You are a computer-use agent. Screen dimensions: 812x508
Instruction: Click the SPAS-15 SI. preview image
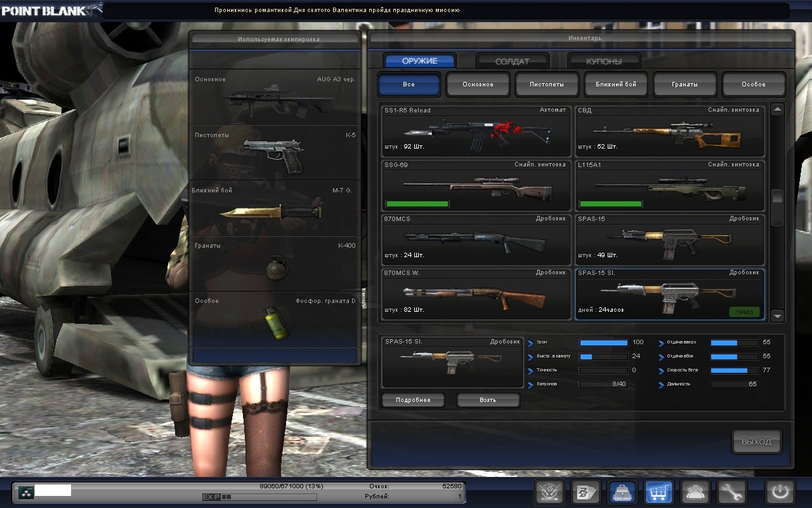pyautogui.click(x=452, y=363)
